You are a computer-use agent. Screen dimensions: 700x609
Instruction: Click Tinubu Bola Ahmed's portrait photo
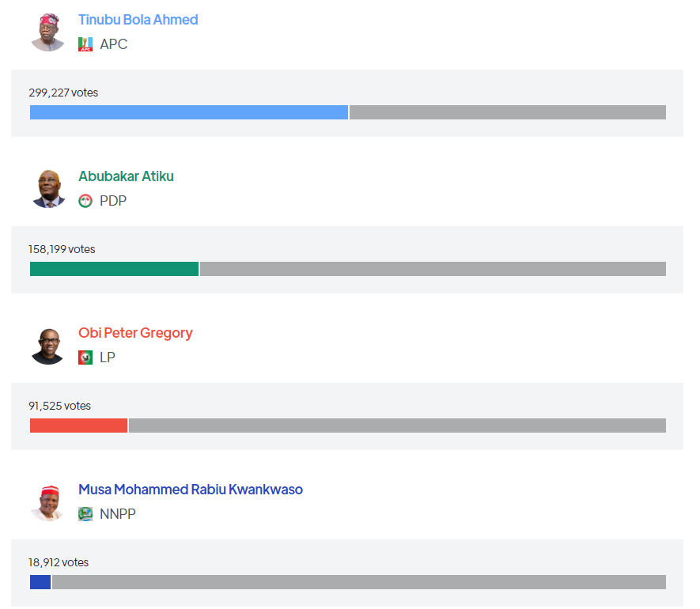[x=47, y=32]
